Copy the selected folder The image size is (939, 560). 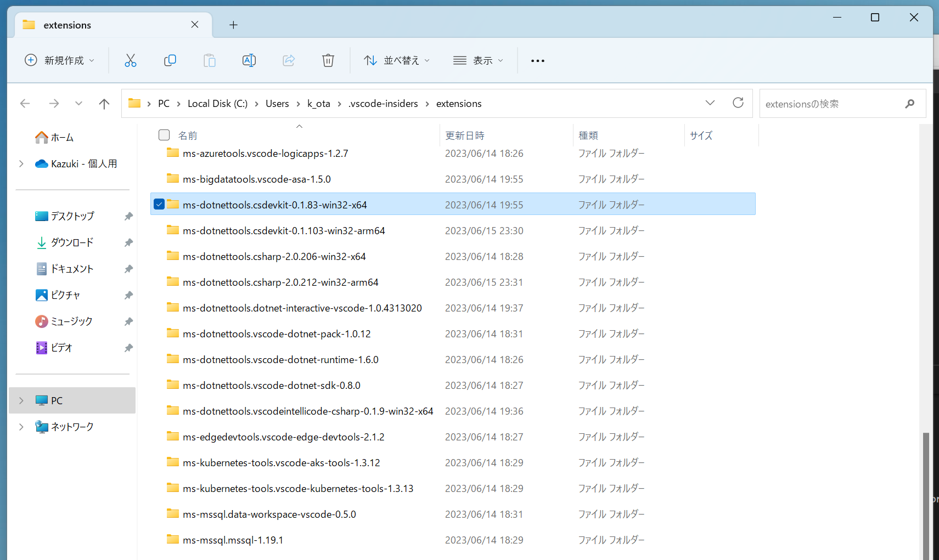pos(170,60)
